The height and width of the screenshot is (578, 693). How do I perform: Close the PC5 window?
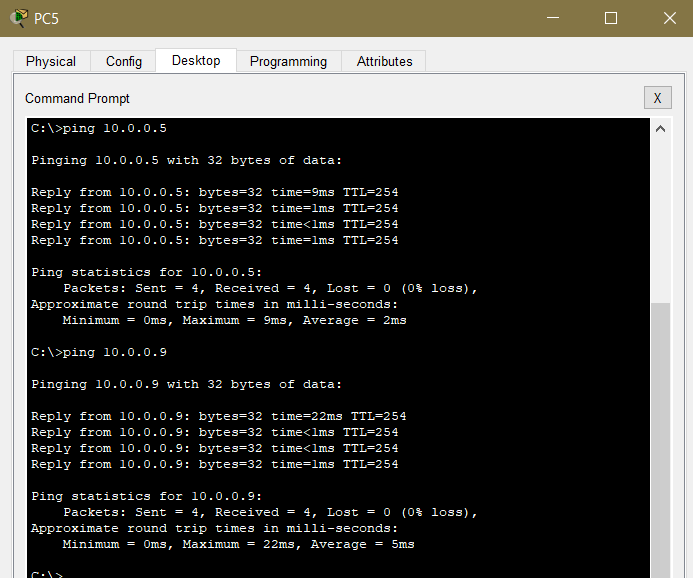669,18
